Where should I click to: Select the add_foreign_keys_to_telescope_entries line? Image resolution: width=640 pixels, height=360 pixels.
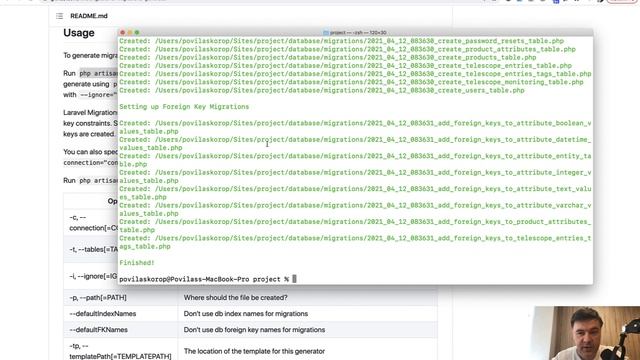(355, 242)
